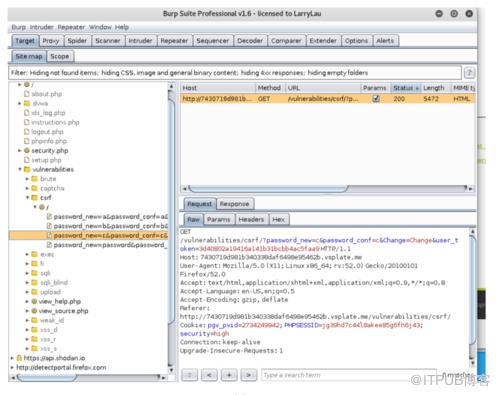Select the Request tab
Viewport: 500px width, 395px height.
(199, 204)
